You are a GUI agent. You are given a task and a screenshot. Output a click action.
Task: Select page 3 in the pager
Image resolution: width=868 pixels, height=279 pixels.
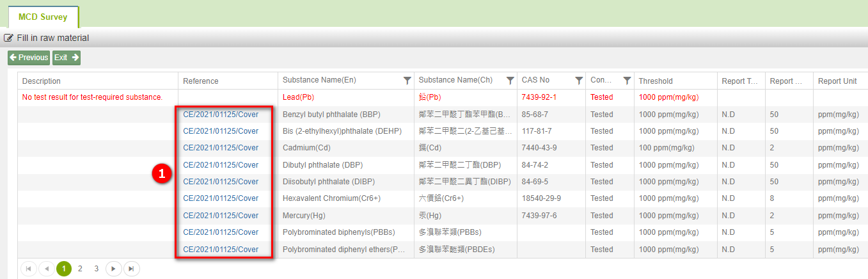point(97,269)
